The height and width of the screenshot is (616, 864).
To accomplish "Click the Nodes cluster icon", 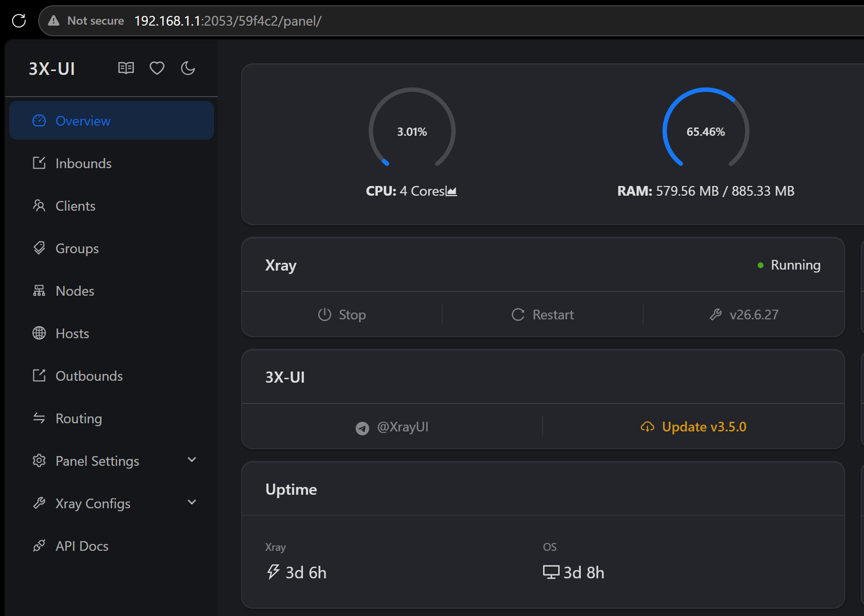I will [x=39, y=290].
